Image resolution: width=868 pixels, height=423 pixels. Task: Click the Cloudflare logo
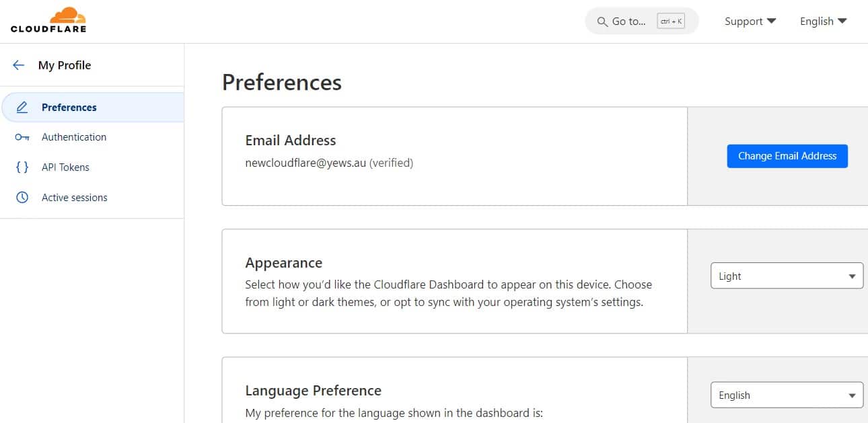click(x=48, y=20)
